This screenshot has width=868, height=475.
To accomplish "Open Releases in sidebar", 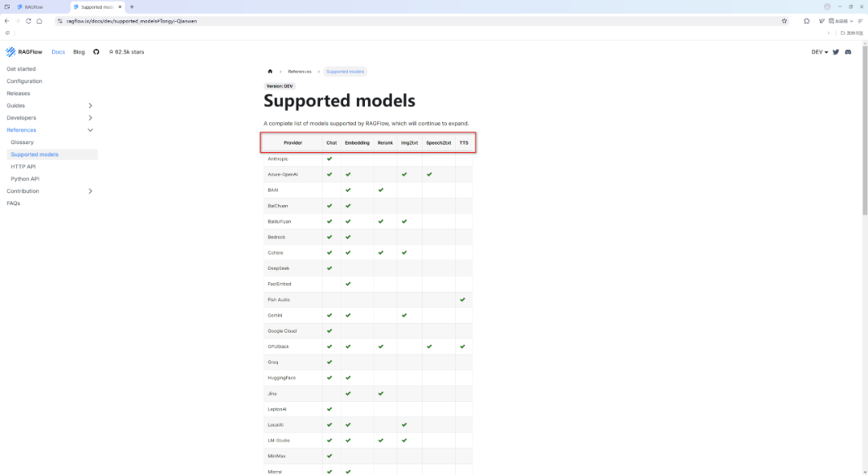I will pyautogui.click(x=18, y=93).
